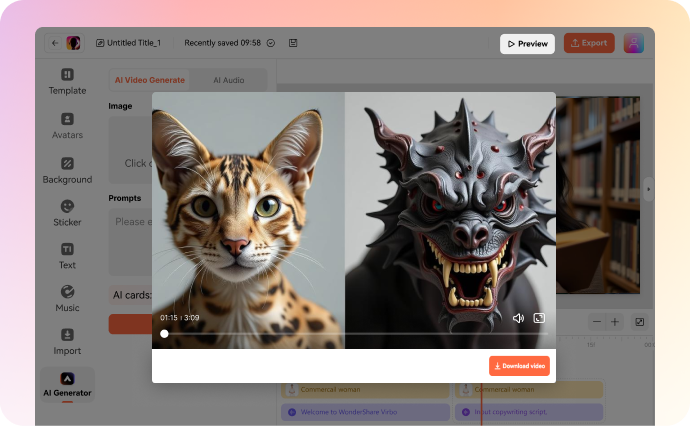Click the image upload area
690x426 pixels.
pyautogui.click(x=131, y=150)
